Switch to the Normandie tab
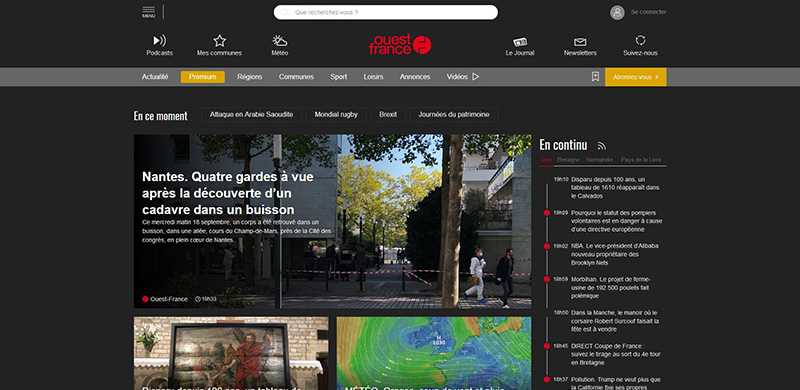This screenshot has height=390, width=800. point(599,160)
